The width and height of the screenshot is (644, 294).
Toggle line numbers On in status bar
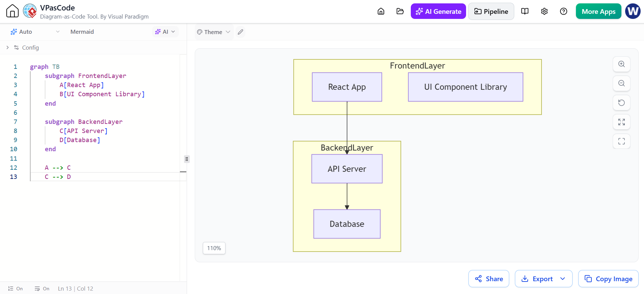point(16,289)
